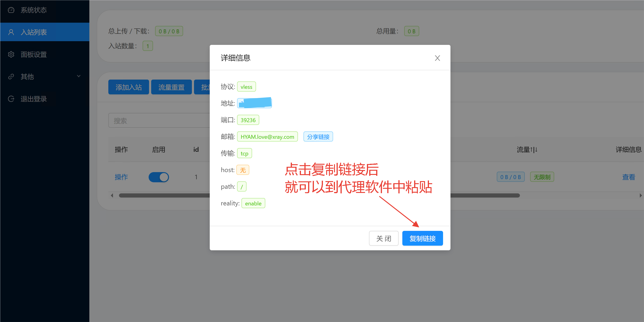This screenshot has width=644, height=322.
Task: Click the left scroll arrow of table
Action: [x=112, y=196]
